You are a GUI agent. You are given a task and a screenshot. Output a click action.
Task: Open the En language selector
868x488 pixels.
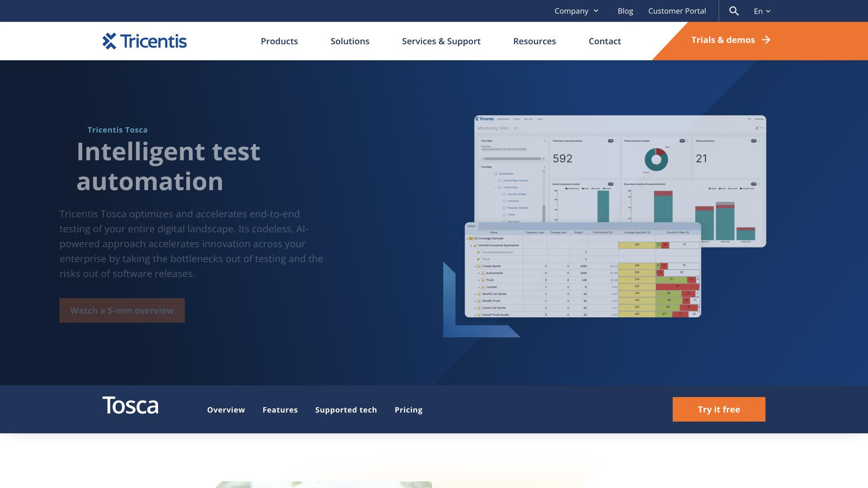click(x=762, y=11)
